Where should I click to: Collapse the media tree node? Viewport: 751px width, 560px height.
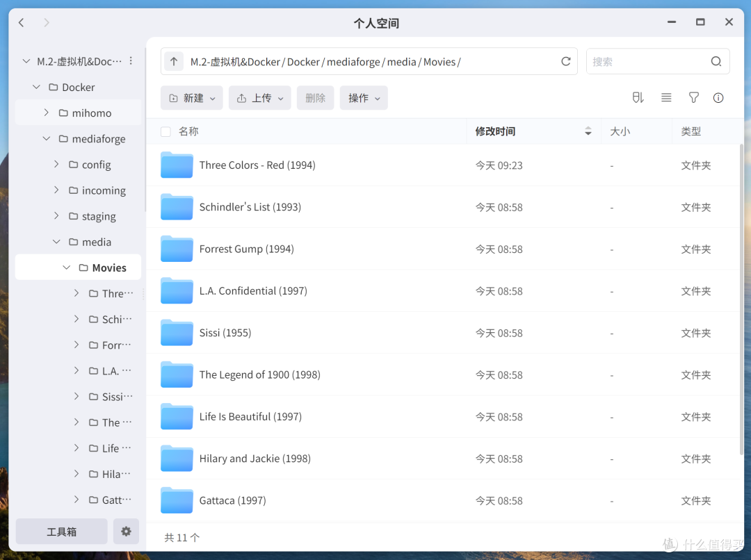point(56,242)
